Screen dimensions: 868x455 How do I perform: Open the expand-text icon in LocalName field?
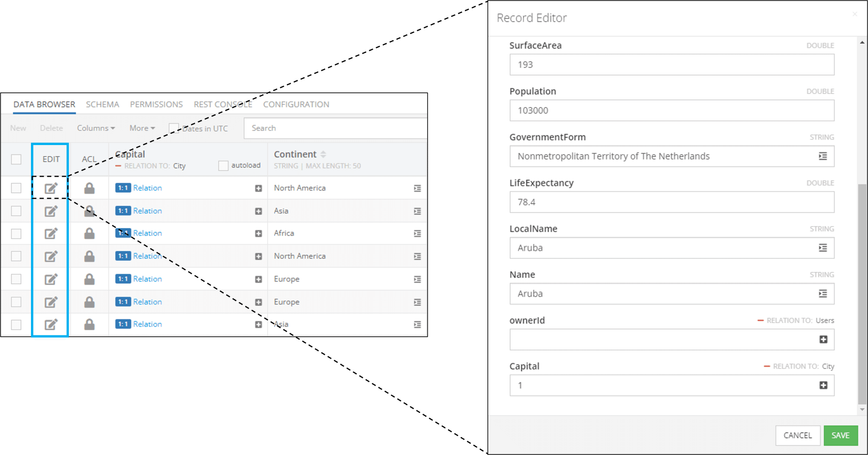(823, 248)
